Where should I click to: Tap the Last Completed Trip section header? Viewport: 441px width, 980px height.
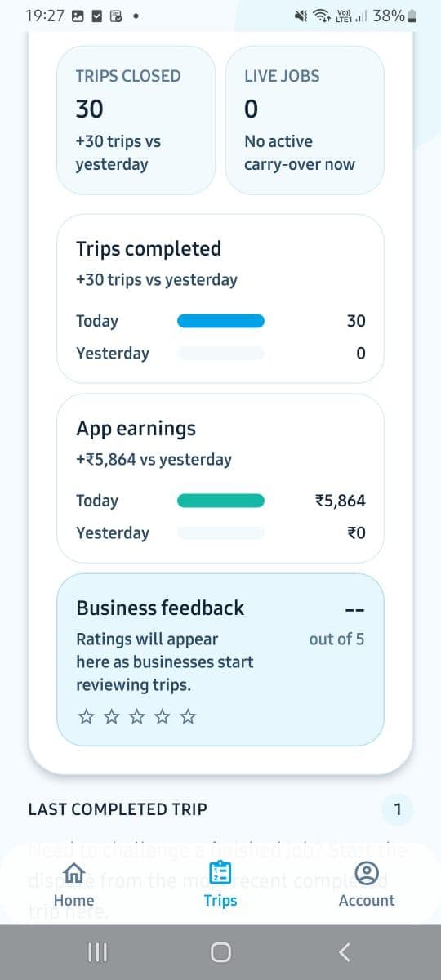[x=118, y=809]
